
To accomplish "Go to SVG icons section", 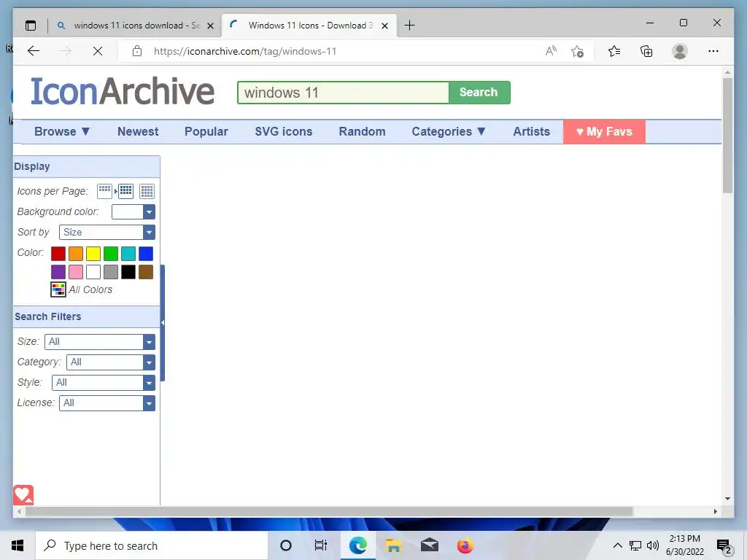I will 284,131.
